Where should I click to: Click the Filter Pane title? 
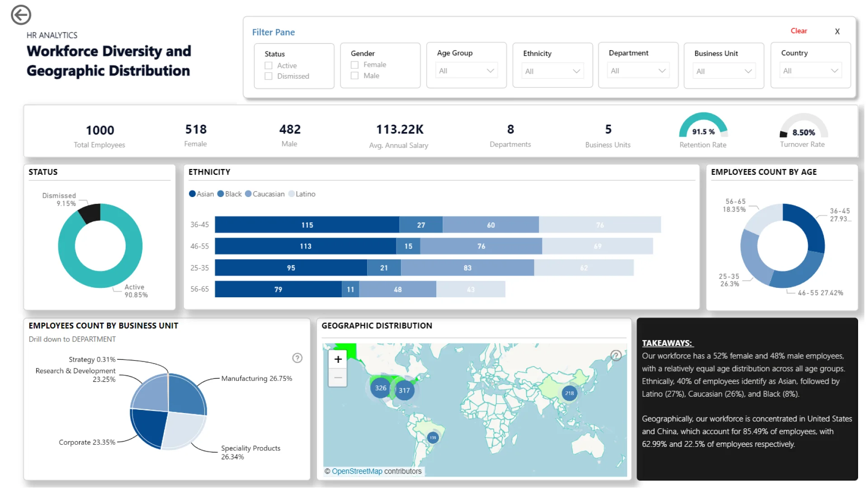274,32
